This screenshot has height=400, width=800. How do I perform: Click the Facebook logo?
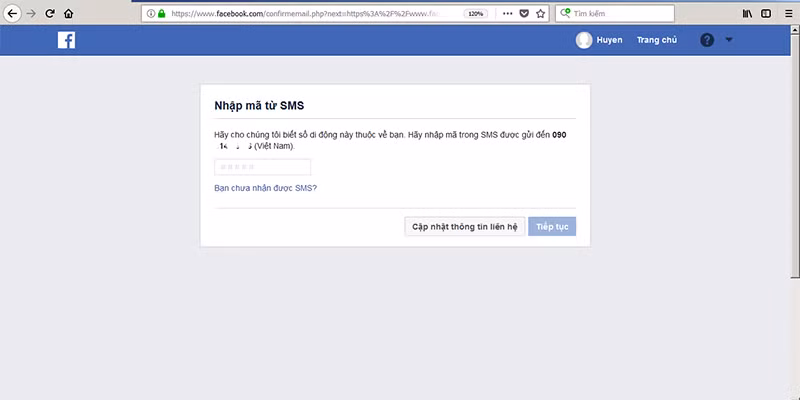coord(66,40)
